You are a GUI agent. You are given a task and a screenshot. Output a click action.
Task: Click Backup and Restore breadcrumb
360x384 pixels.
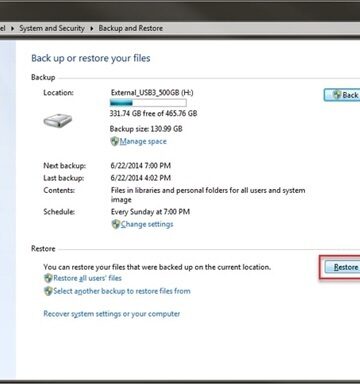(131, 28)
